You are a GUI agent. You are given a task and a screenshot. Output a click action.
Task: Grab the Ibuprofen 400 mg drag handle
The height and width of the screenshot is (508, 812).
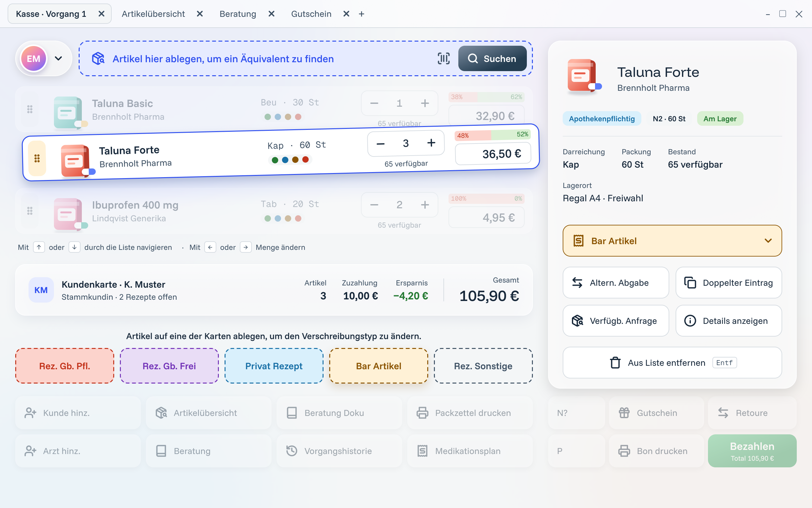30,211
